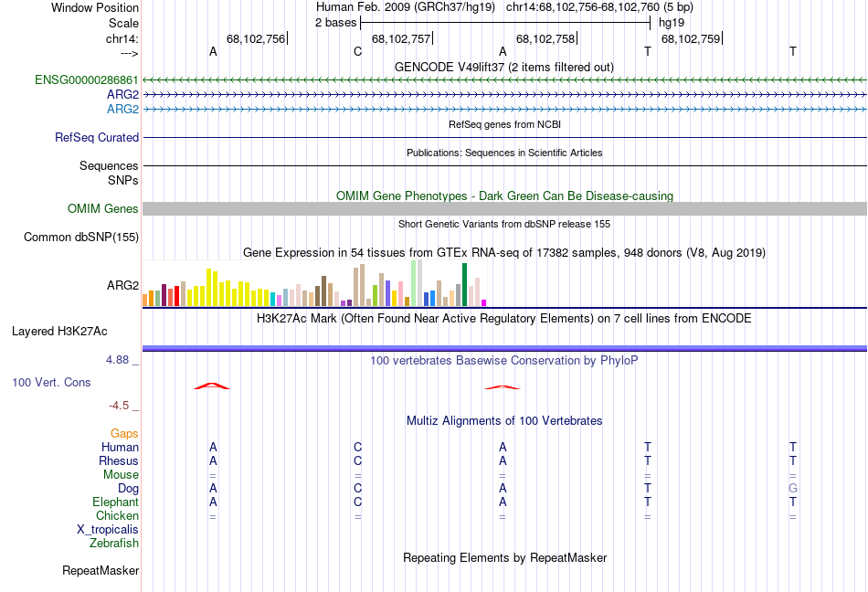Click the Sequences track label
Viewport: 868px width, 592px height.
[109, 165]
